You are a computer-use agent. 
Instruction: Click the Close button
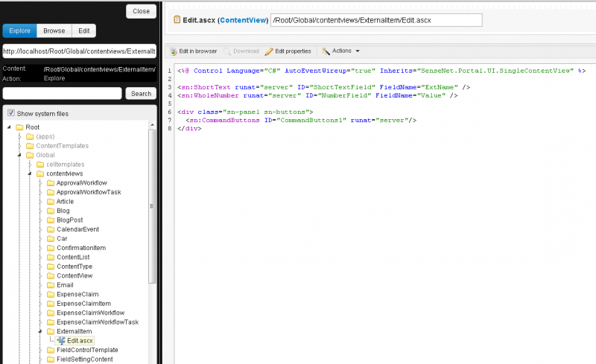click(141, 11)
